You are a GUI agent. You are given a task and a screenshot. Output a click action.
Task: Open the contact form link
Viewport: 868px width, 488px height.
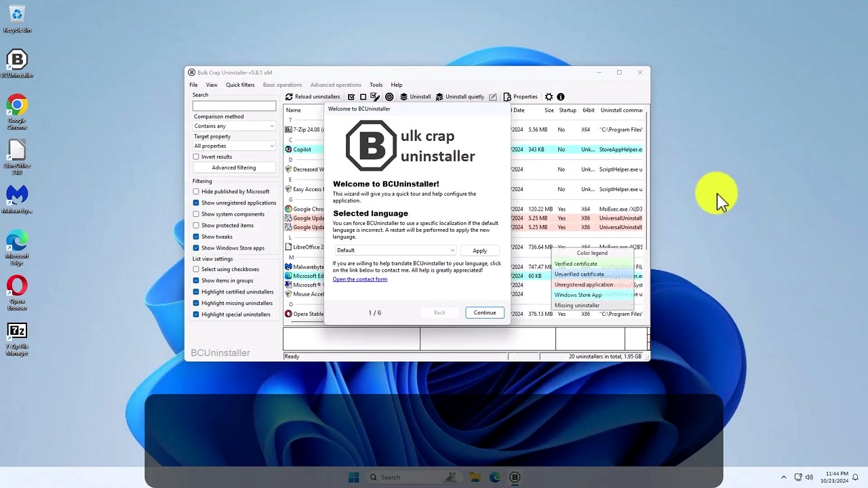click(x=359, y=279)
